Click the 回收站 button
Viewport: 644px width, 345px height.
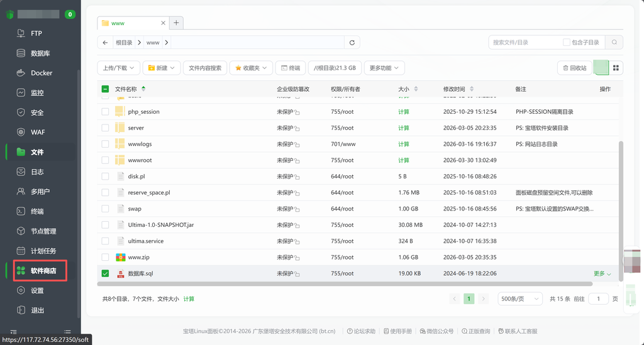coord(574,68)
